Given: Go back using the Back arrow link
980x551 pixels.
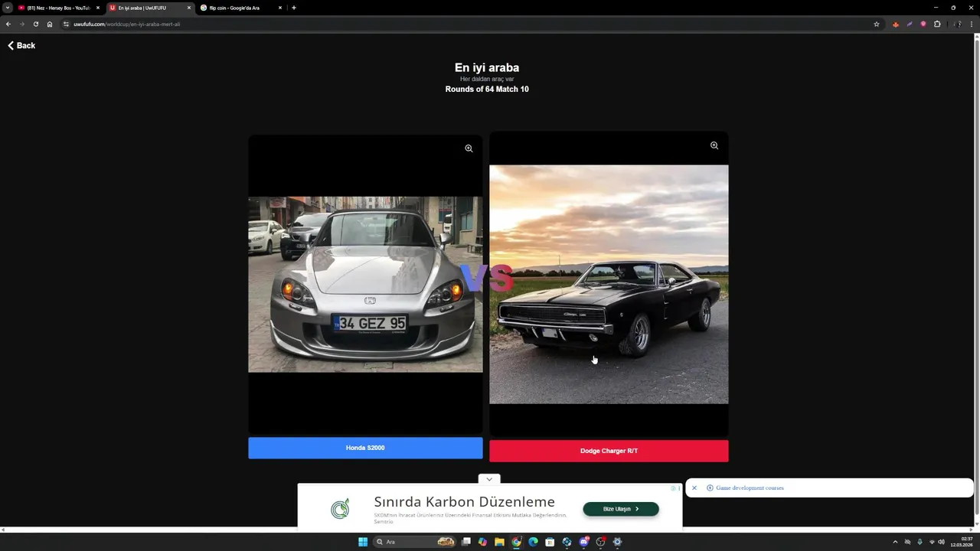Looking at the screenshot, I should point(21,46).
